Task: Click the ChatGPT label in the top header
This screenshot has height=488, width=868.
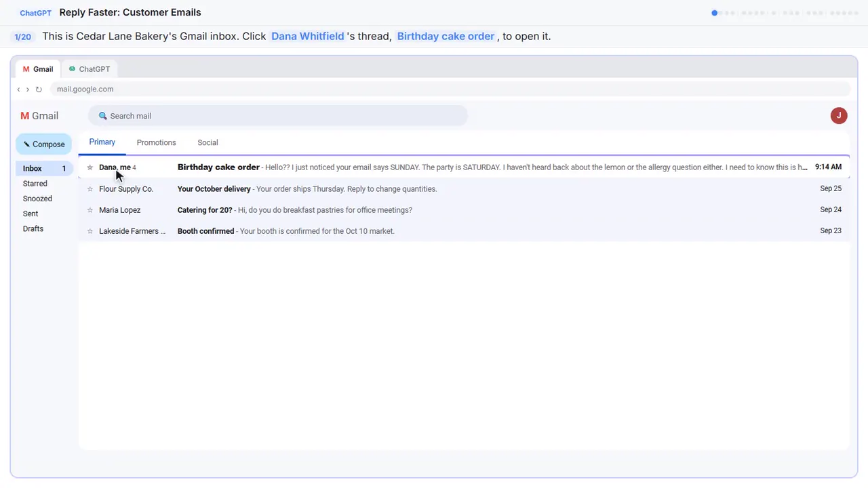Action: 36,13
